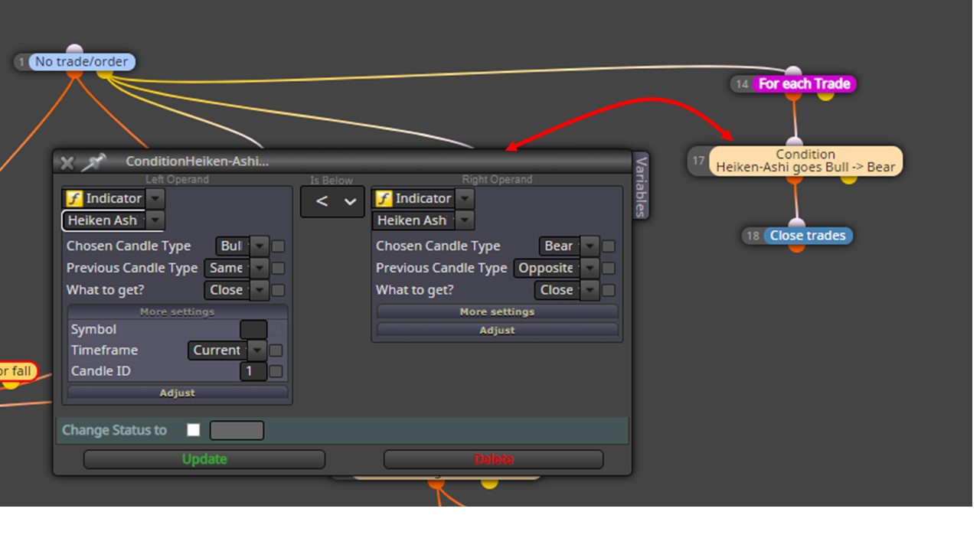
Task: Open Right Operand Heiken Ash dropdown
Action: tap(465, 220)
